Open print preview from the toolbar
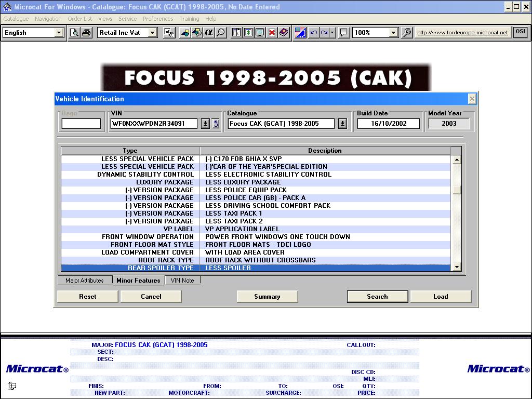 [x=74, y=33]
